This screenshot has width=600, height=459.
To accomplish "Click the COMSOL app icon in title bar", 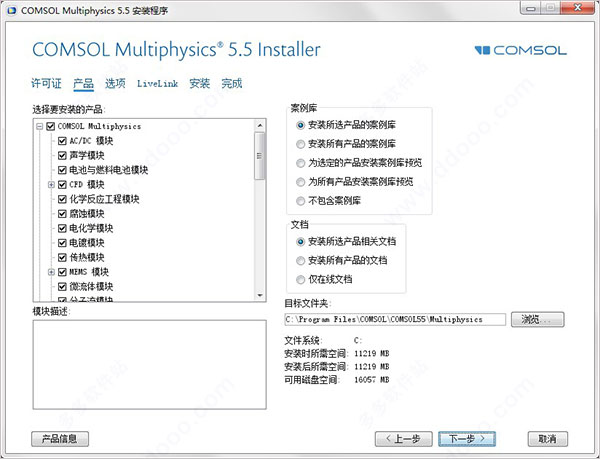I will tap(12, 10).
